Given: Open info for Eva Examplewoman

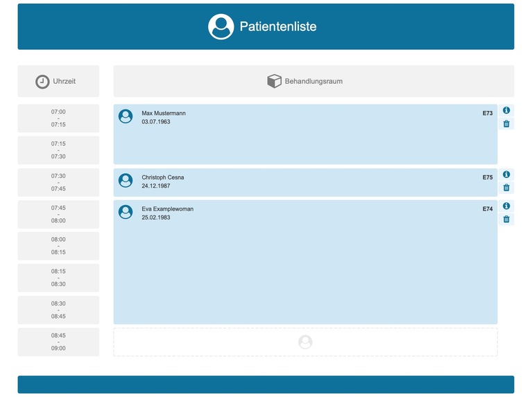Looking at the screenshot, I should (x=506, y=206).
